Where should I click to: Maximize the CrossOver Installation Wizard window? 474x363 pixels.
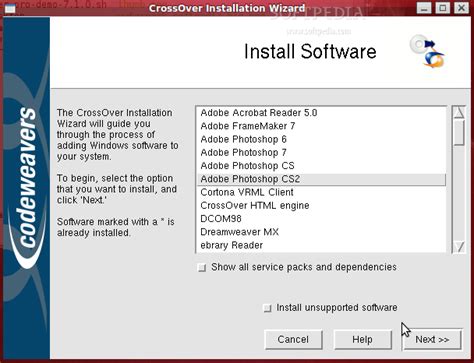[x=443, y=8]
